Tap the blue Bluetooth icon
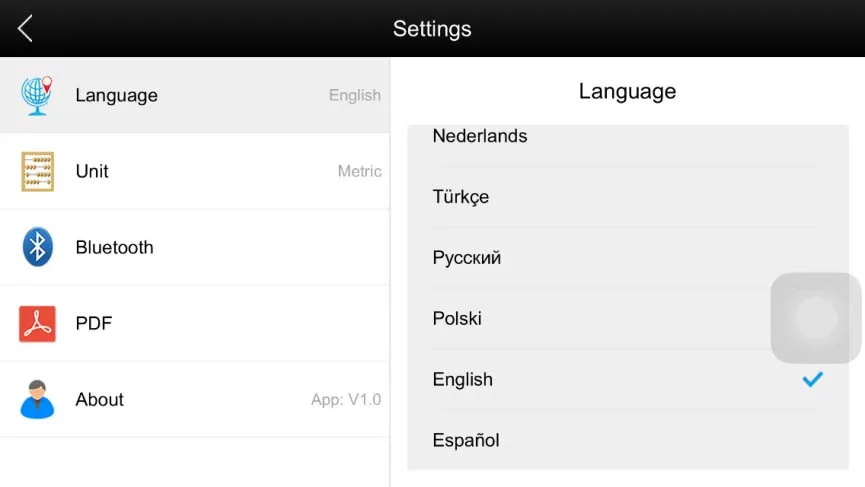 (37, 247)
